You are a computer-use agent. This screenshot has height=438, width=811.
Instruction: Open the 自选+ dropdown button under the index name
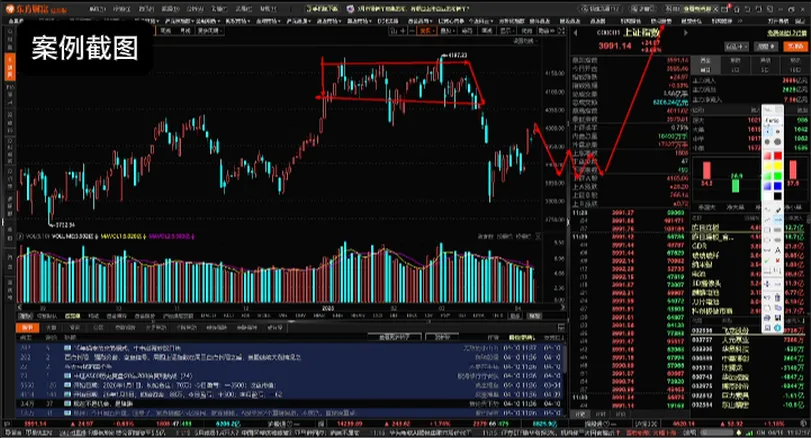737,46
